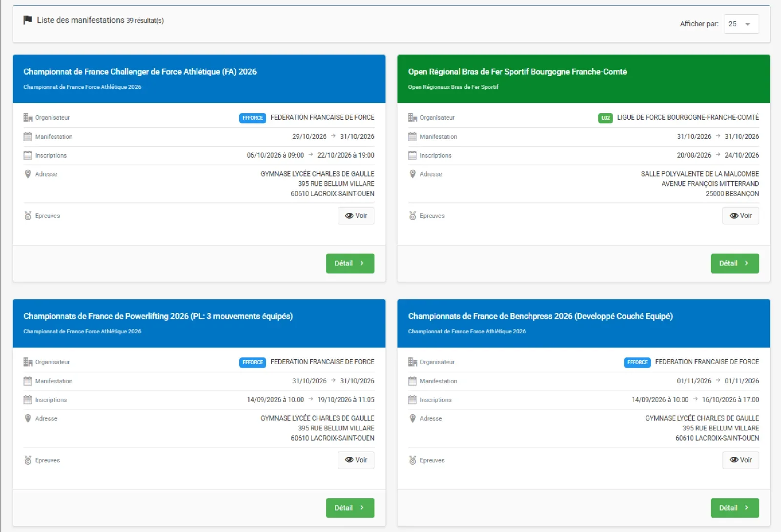Select title Open Régional Bras de Fer Sportif

(517, 72)
